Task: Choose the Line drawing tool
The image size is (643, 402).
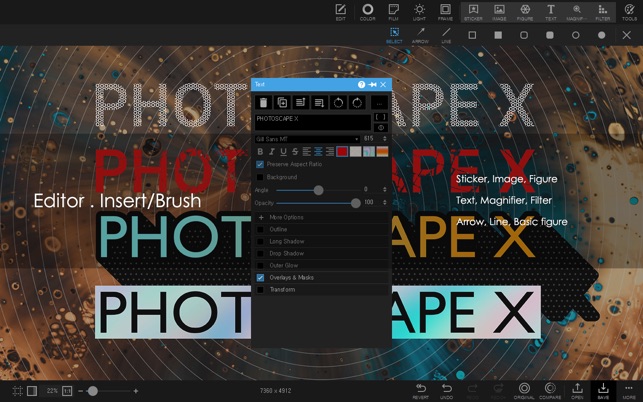Action: tap(446, 35)
